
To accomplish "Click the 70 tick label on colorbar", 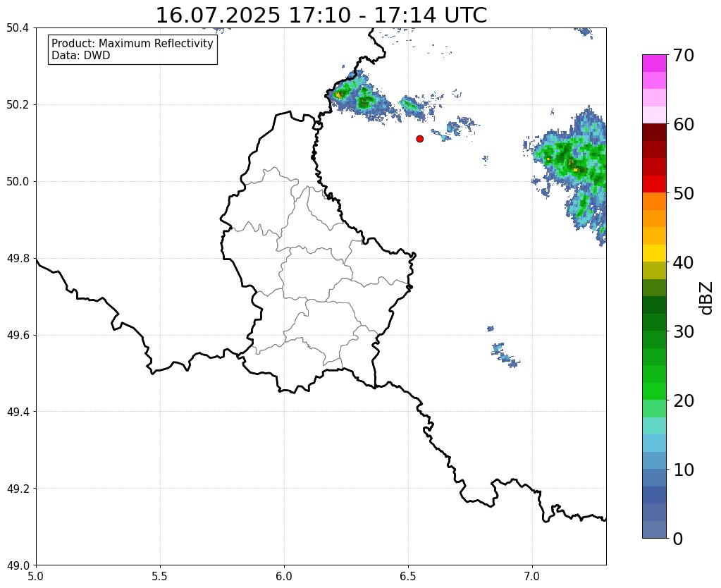I will pos(684,56).
